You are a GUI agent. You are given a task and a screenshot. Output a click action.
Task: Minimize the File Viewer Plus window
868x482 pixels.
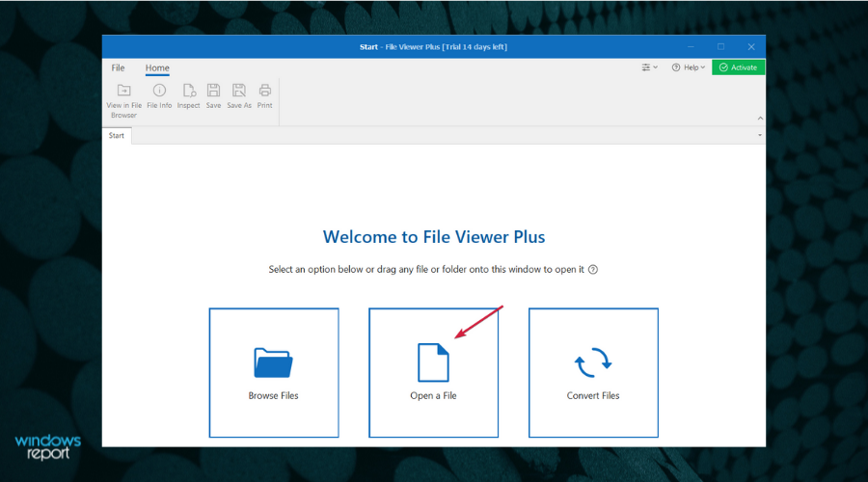tap(691, 47)
